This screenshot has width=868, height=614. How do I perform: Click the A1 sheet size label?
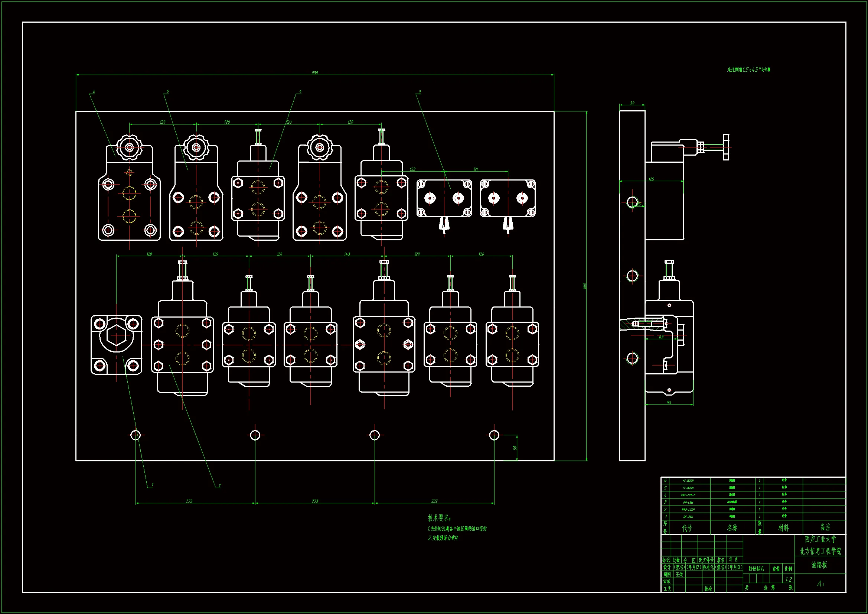click(820, 584)
